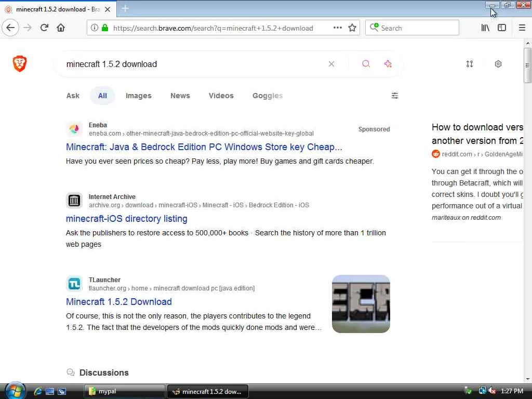532x399 pixels.
Task: Click the page vertical scrollbar thumb
Action: pos(527,65)
